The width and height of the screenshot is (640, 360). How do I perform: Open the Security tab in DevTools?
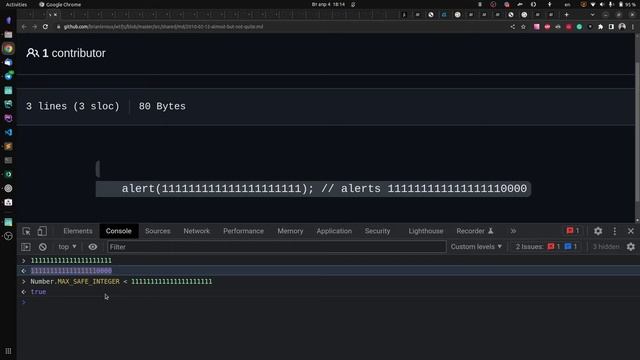[377, 231]
